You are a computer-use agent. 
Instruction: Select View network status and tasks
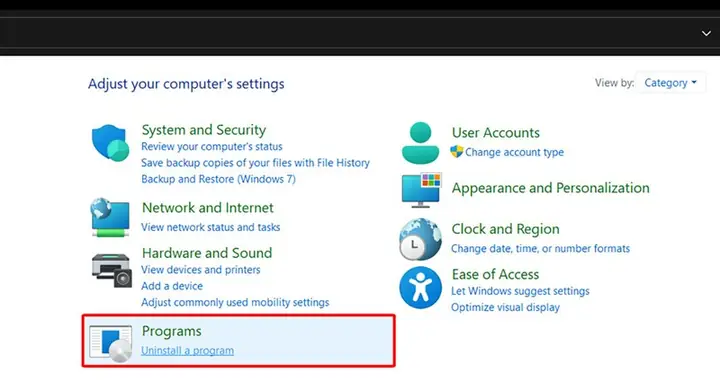[x=210, y=227]
